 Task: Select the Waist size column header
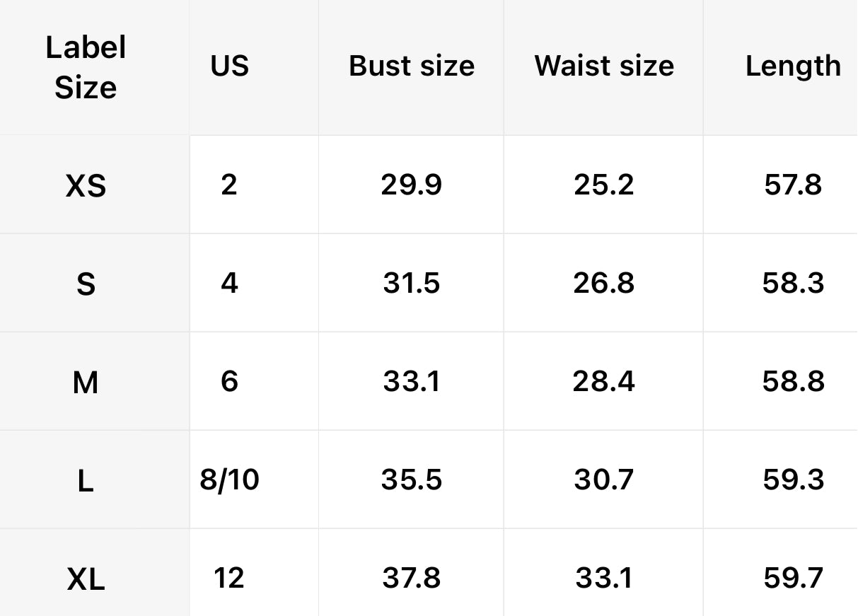[x=604, y=66]
